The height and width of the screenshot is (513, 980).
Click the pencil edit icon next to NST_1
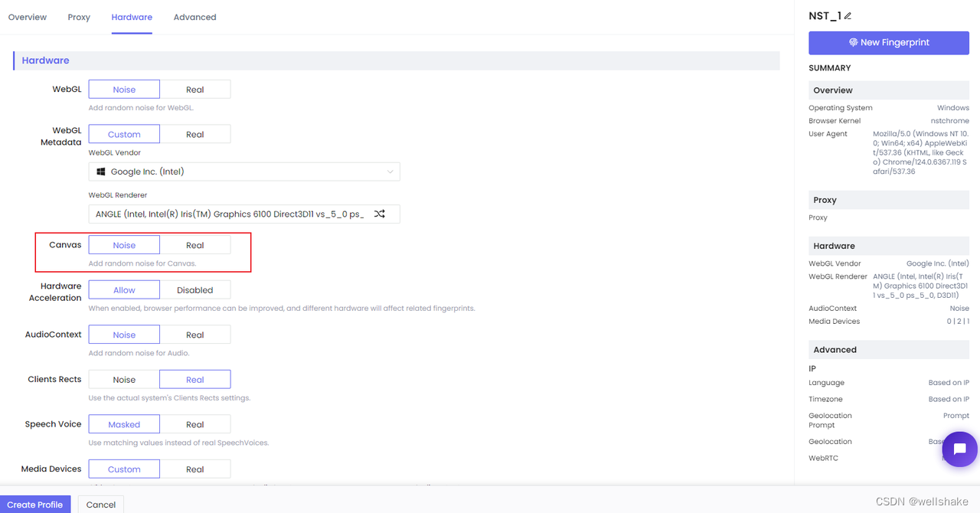(848, 16)
